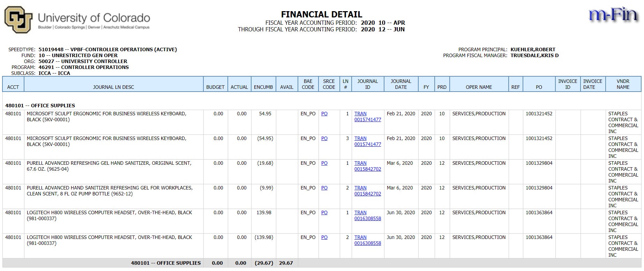This screenshot has height=271, width=644.
Task: Click the speedtype value 51019448 VPBF-CONTROLLER OPERATIONS
Action: (x=108, y=49)
